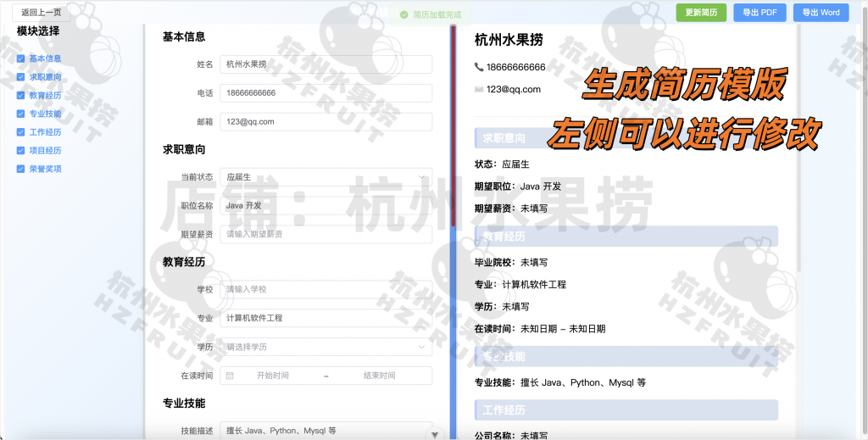This screenshot has width=868, height=440.
Task: Edit the 姓名 input field
Action: (326, 64)
